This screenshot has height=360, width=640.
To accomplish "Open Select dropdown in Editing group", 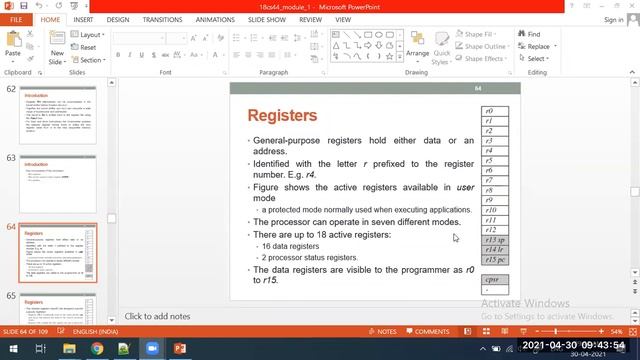I will [x=534, y=59].
